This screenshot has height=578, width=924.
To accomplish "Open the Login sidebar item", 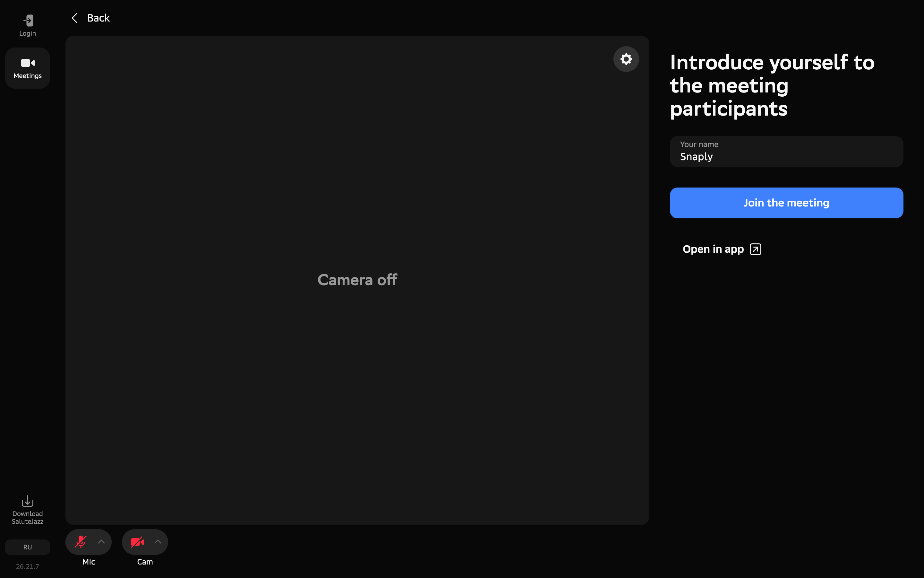I will [x=28, y=25].
